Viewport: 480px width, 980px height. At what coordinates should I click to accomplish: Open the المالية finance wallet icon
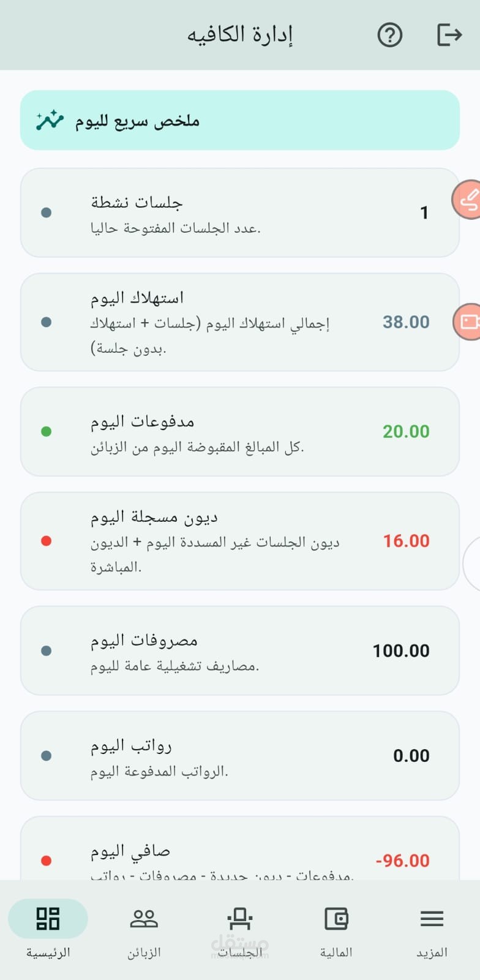(x=336, y=919)
